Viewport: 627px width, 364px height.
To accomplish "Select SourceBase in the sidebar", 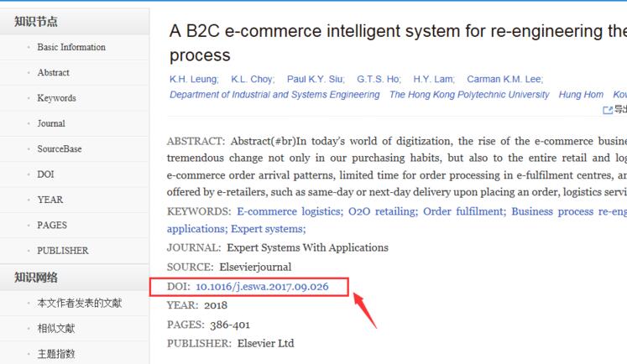I will tap(60, 148).
